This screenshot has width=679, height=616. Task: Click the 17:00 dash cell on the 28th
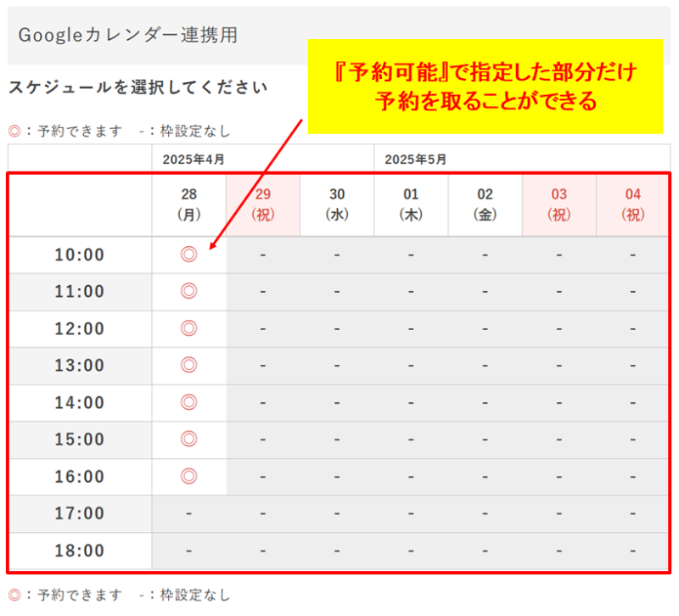tap(188, 514)
